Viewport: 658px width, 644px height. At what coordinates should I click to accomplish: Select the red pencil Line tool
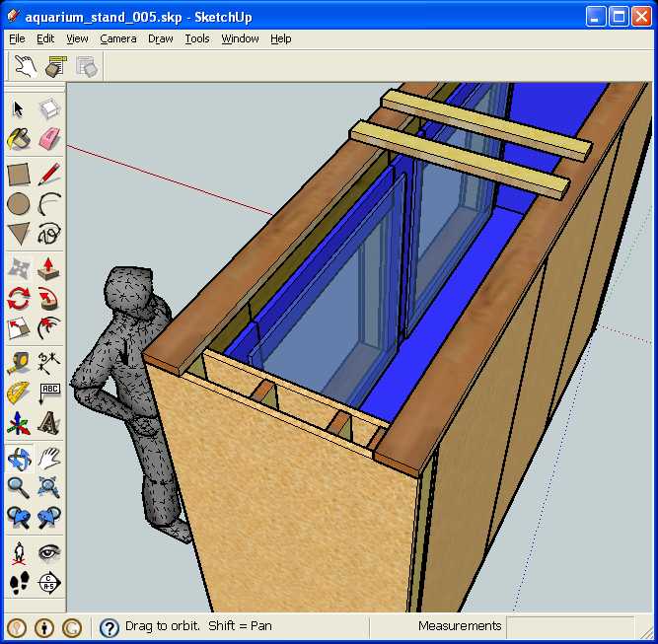[x=49, y=174]
